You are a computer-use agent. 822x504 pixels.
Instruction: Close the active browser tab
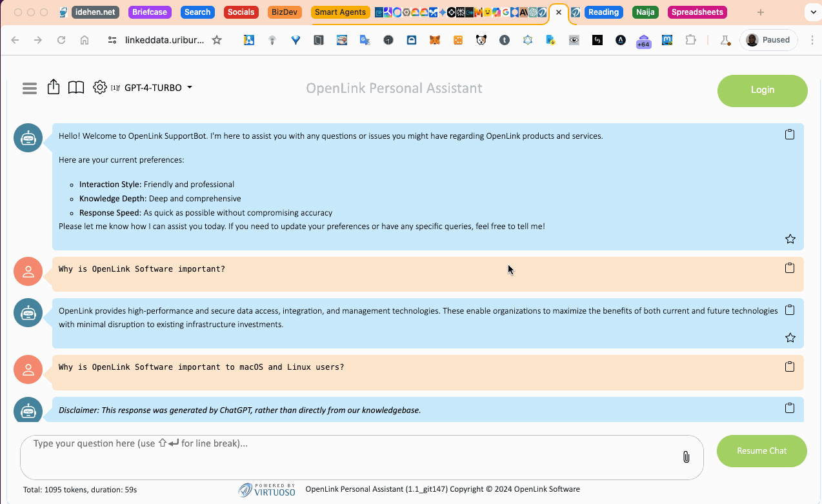click(x=559, y=12)
